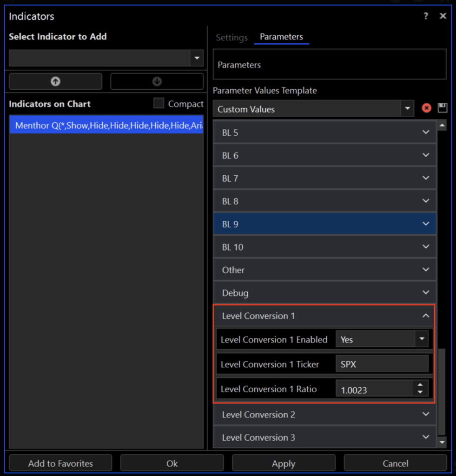The width and height of the screenshot is (456, 476).
Task: Move the selected indicator up the list
Action: point(55,81)
